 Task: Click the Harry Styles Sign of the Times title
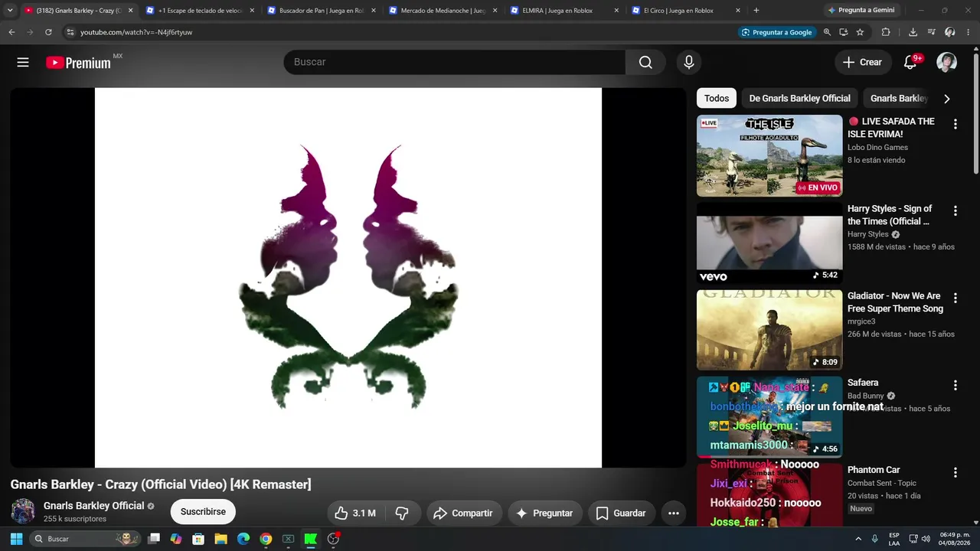click(x=890, y=215)
